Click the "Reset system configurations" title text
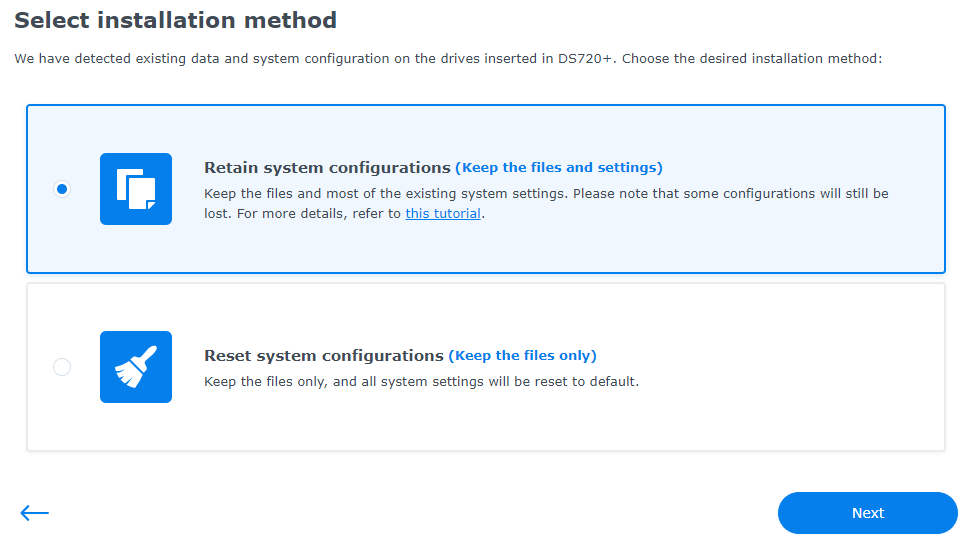Viewport: 974px width, 549px height. 324,356
